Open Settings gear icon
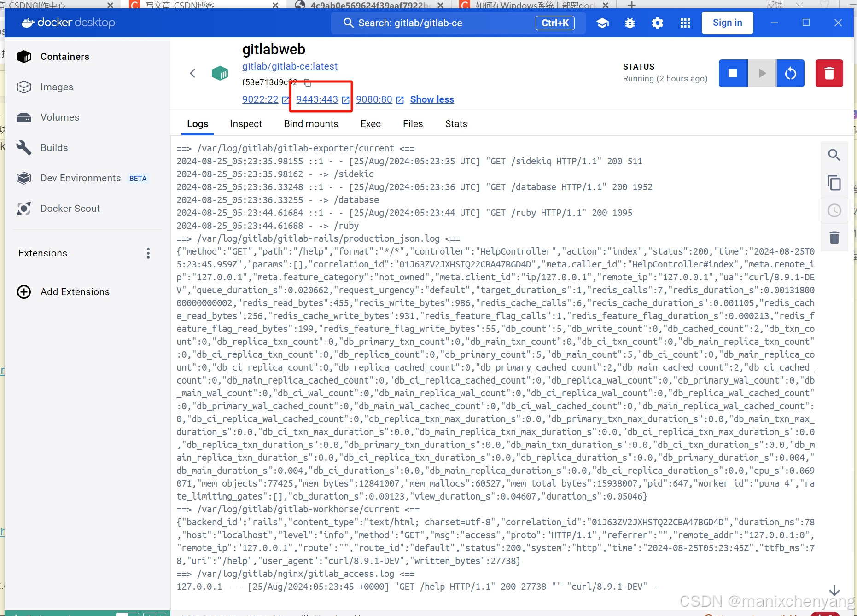This screenshot has height=616, width=857. tap(658, 23)
